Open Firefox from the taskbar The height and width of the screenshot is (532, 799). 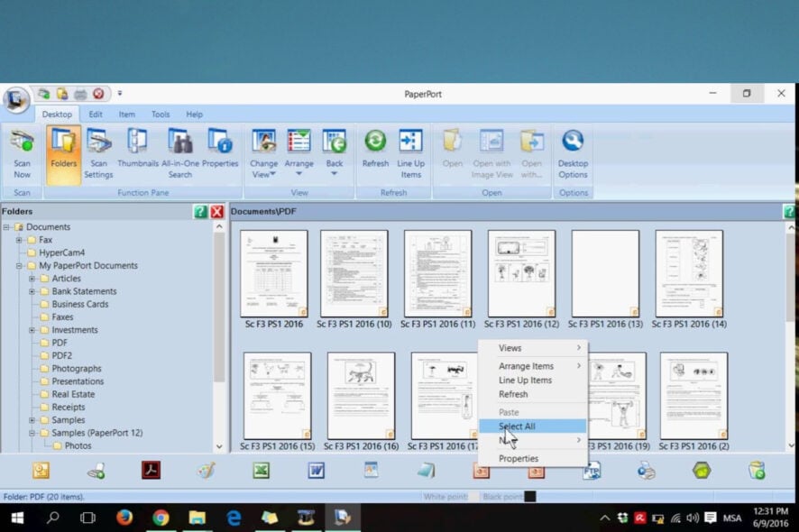[x=124, y=518]
